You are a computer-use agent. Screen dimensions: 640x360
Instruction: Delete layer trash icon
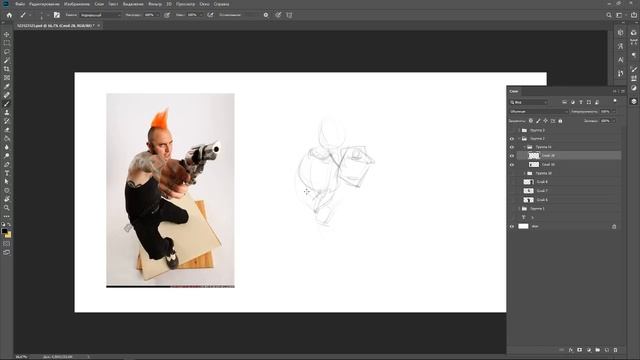click(616, 350)
